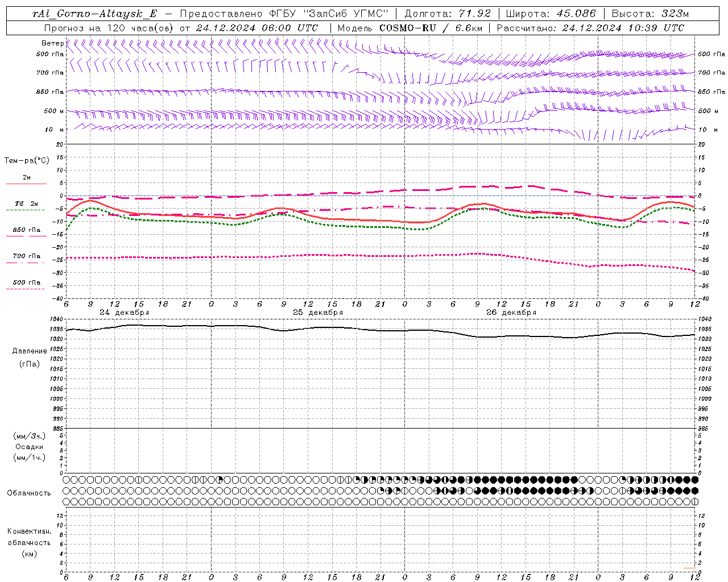The image size is (728, 582).
Task: Click the left 700 гПа wind row label
Action: coord(50,73)
